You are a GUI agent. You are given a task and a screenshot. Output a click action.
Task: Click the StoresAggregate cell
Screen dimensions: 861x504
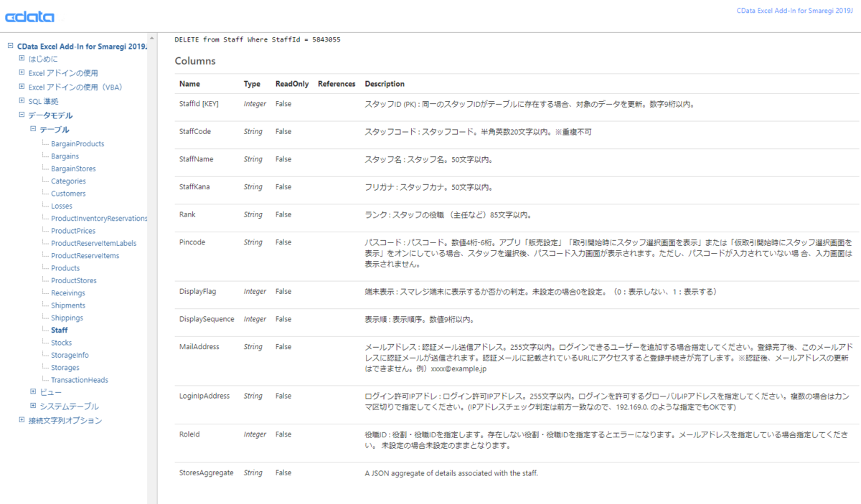click(207, 473)
